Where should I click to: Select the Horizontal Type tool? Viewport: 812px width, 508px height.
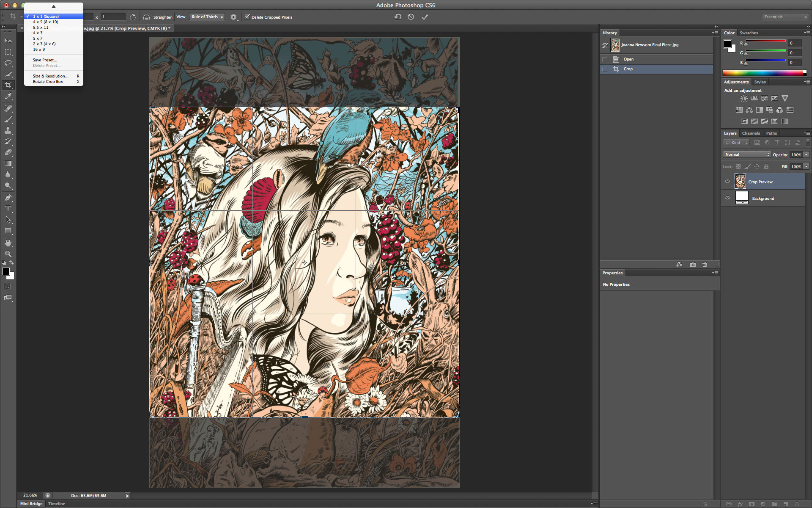point(8,209)
